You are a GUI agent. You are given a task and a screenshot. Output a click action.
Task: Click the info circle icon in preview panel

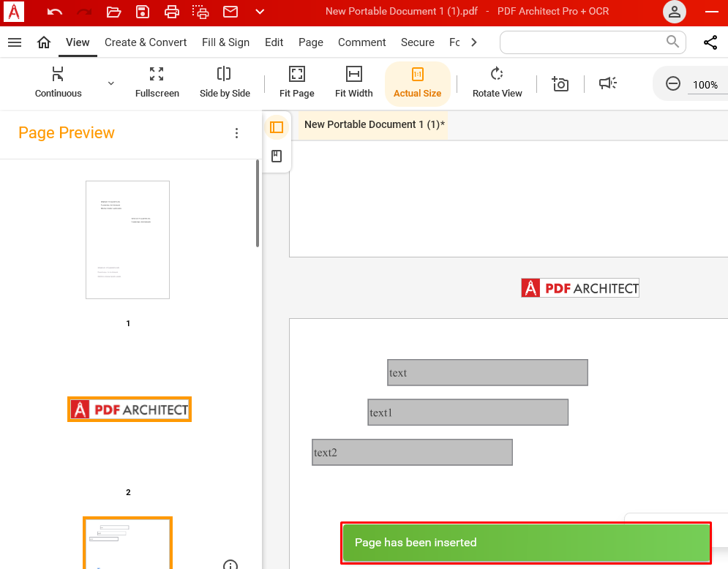click(x=230, y=565)
